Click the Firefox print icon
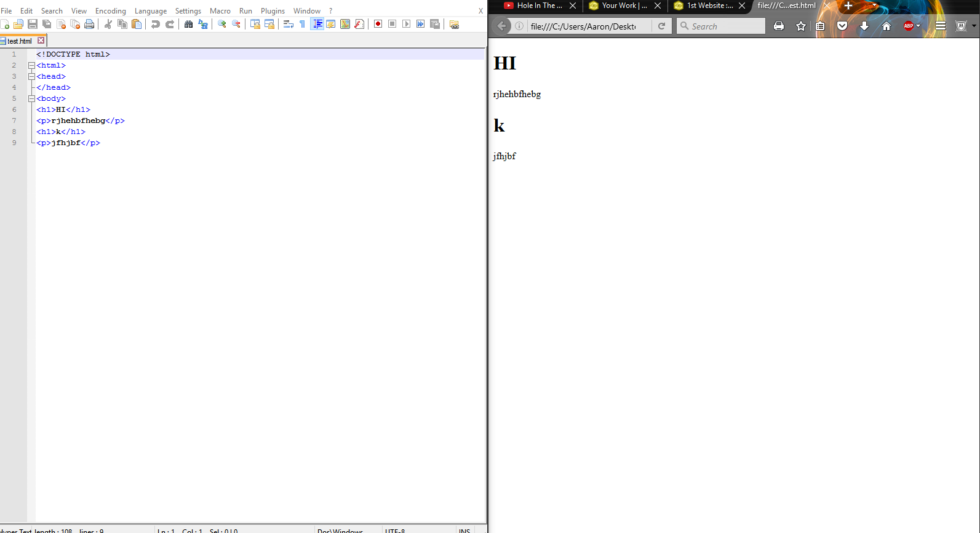 click(779, 26)
